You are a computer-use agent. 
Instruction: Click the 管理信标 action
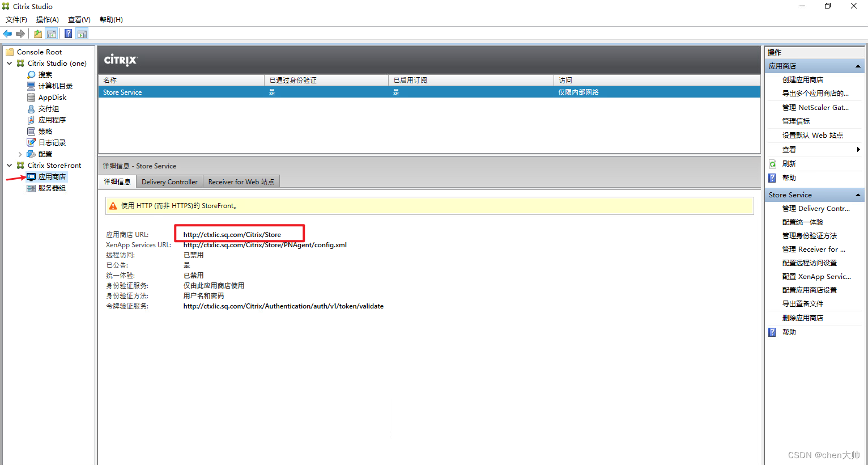pos(796,121)
